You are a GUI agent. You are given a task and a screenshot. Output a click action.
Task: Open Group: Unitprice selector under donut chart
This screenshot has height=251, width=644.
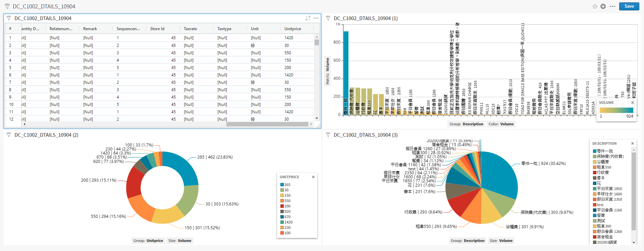coord(148,241)
